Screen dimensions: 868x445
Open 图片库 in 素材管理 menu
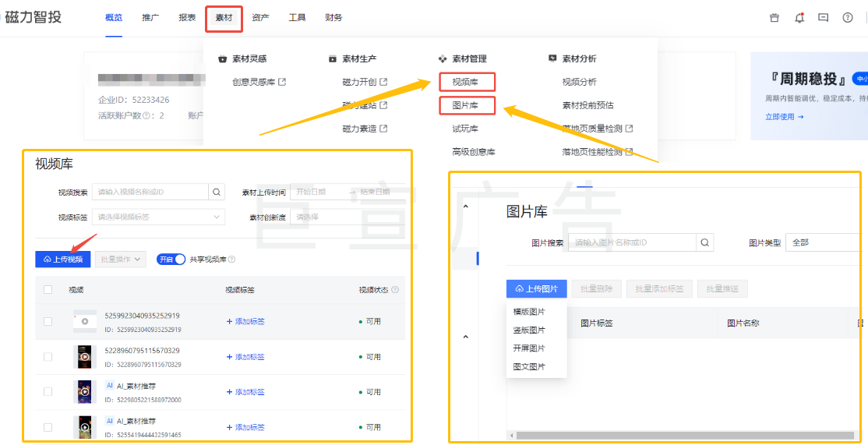[x=465, y=105]
